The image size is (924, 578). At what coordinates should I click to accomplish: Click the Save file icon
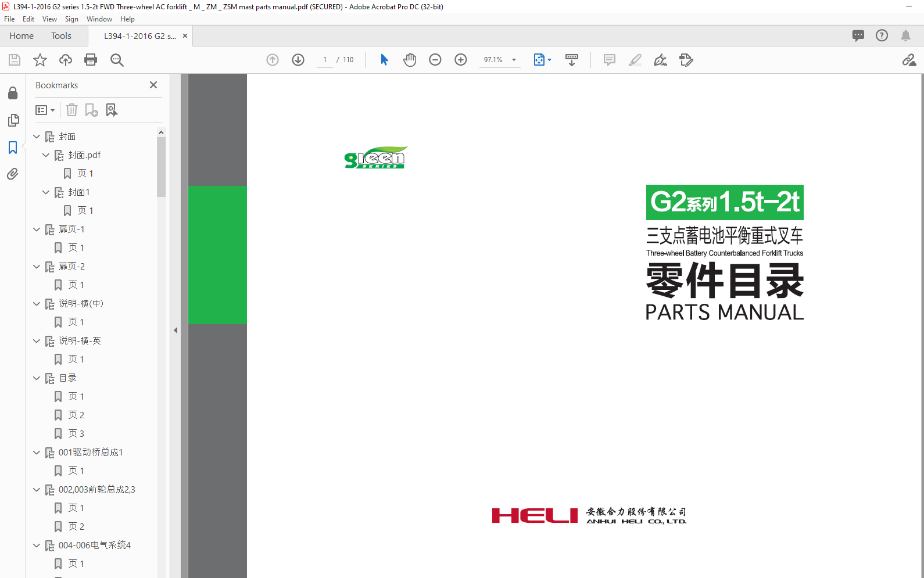pos(15,60)
